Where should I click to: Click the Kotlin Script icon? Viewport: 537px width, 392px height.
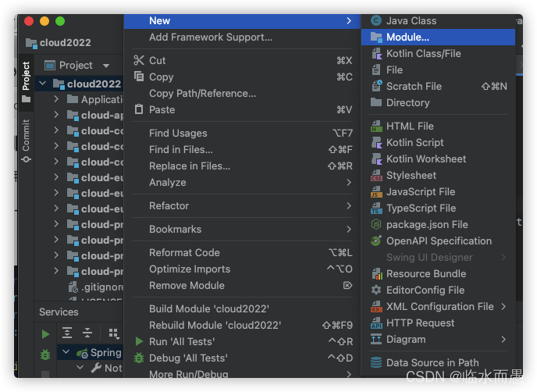376,143
